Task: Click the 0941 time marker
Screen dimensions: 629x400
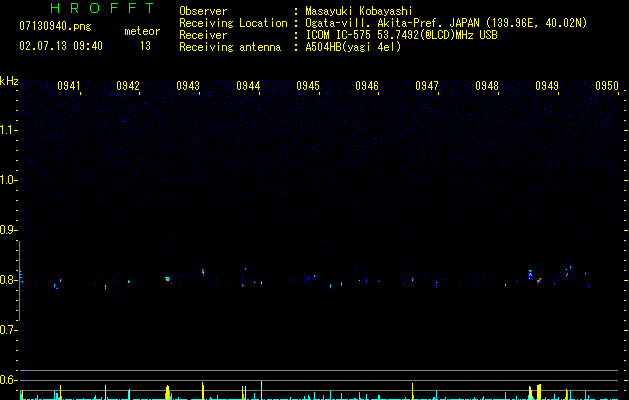Action: click(x=69, y=86)
